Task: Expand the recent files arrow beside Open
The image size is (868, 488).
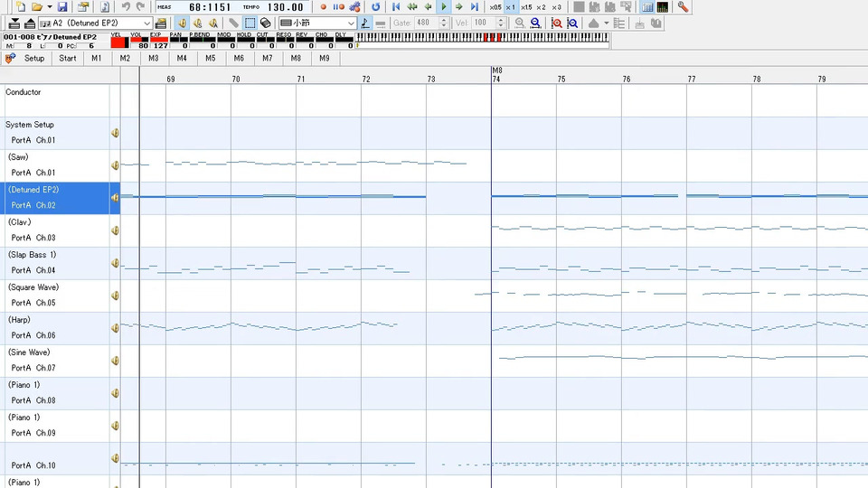Action: (x=49, y=7)
